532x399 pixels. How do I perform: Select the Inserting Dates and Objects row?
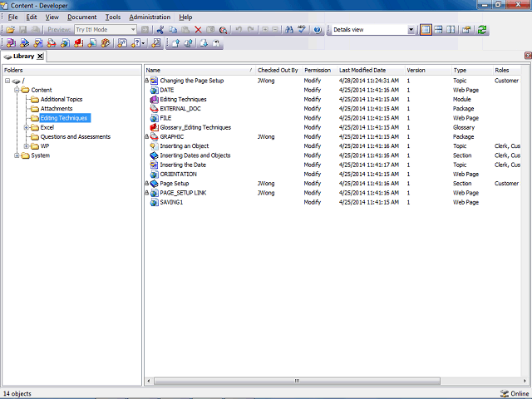coord(332,155)
